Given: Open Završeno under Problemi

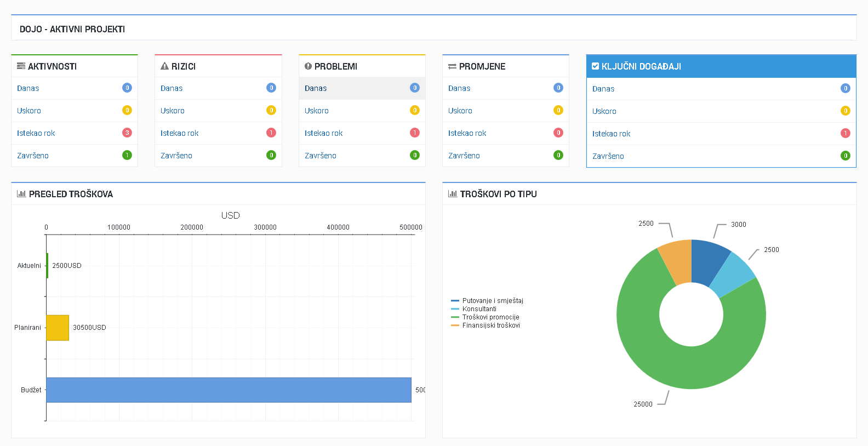Looking at the screenshot, I should click(321, 156).
